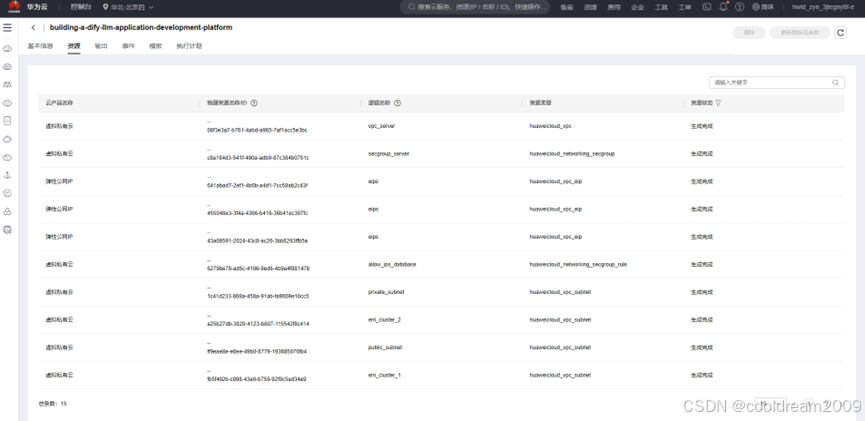Click the Huawei Cloud logo
The image size is (865, 421).
coord(14,7)
